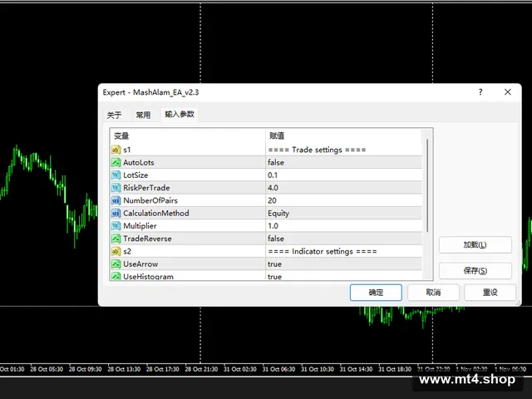
Task: Select the CalculationMethod value Equity
Action: click(x=278, y=214)
